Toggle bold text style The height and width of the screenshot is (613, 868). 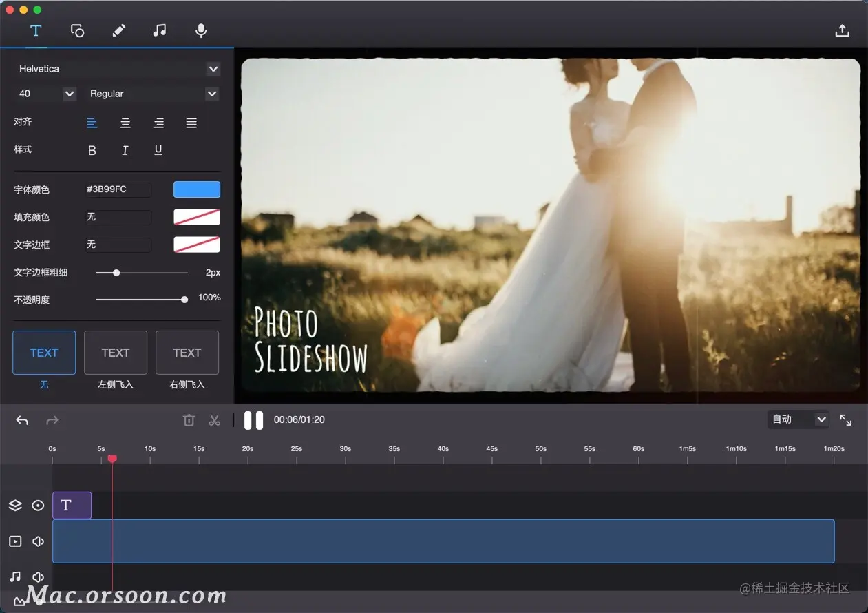(x=92, y=150)
